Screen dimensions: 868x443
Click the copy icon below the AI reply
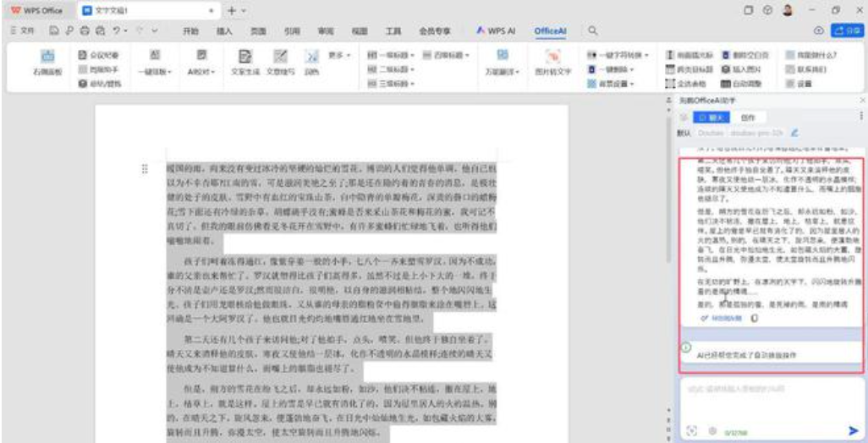(754, 318)
